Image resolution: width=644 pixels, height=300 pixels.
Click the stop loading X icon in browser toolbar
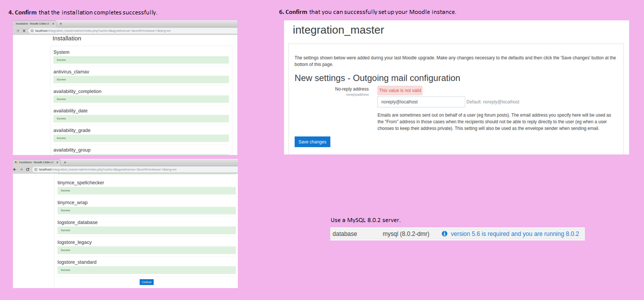click(24, 31)
